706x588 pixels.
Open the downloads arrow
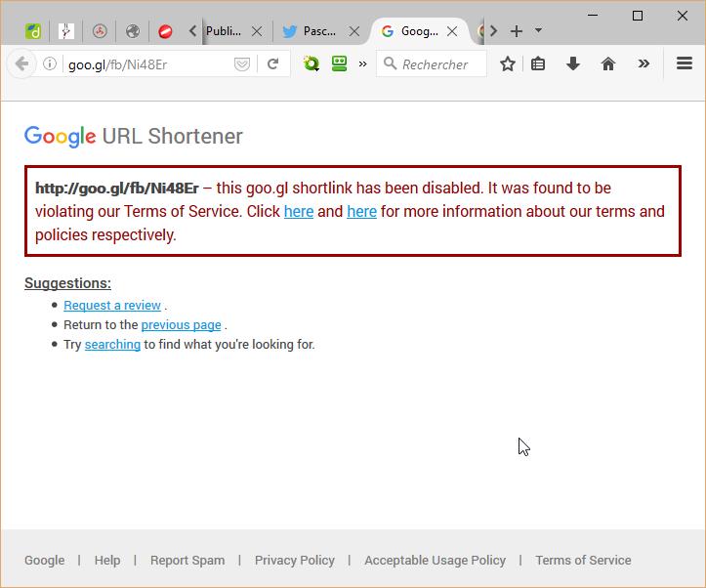click(x=573, y=63)
